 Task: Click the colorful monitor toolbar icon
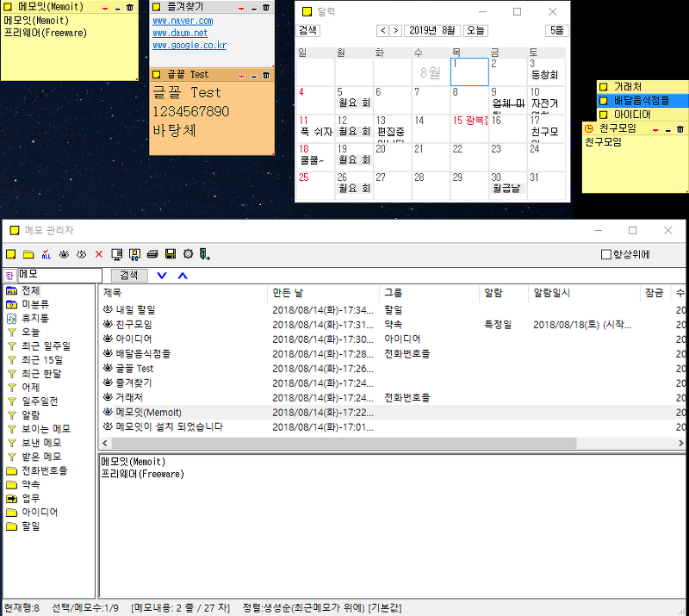pos(117,254)
